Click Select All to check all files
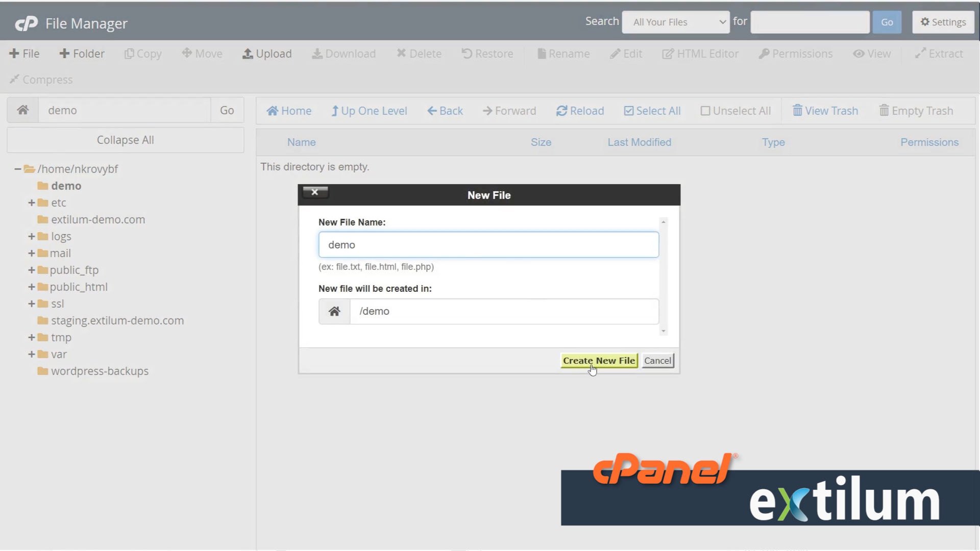The image size is (980, 551). pos(652,111)
